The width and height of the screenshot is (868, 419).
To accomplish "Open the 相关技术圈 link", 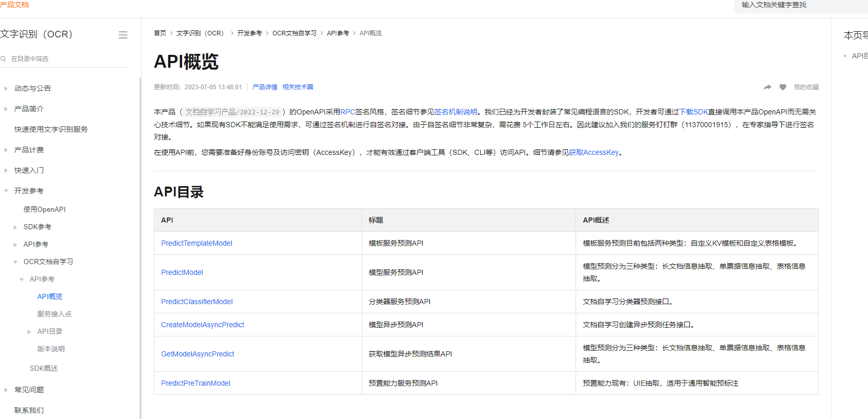I will tap(298, 87).
